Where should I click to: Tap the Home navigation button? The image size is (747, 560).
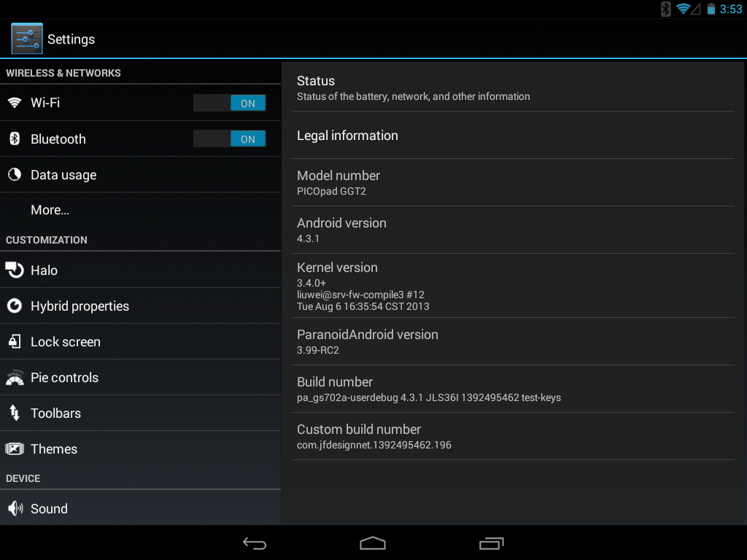pos(373,542)
